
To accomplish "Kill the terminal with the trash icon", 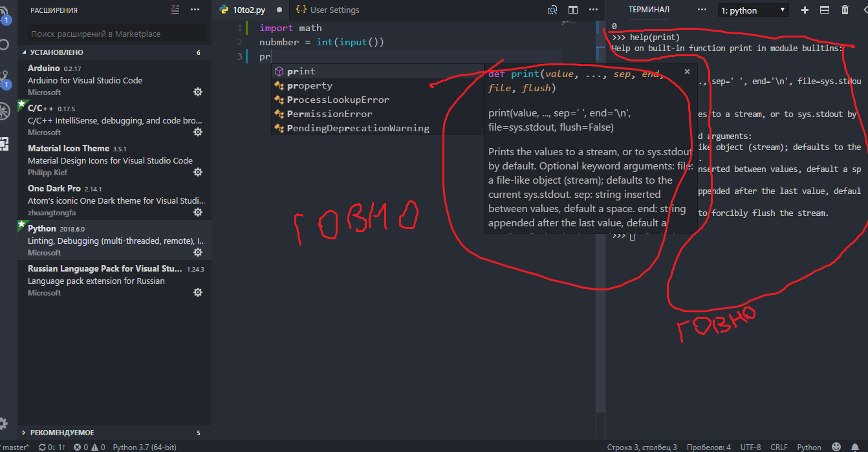I will (845, 10).
